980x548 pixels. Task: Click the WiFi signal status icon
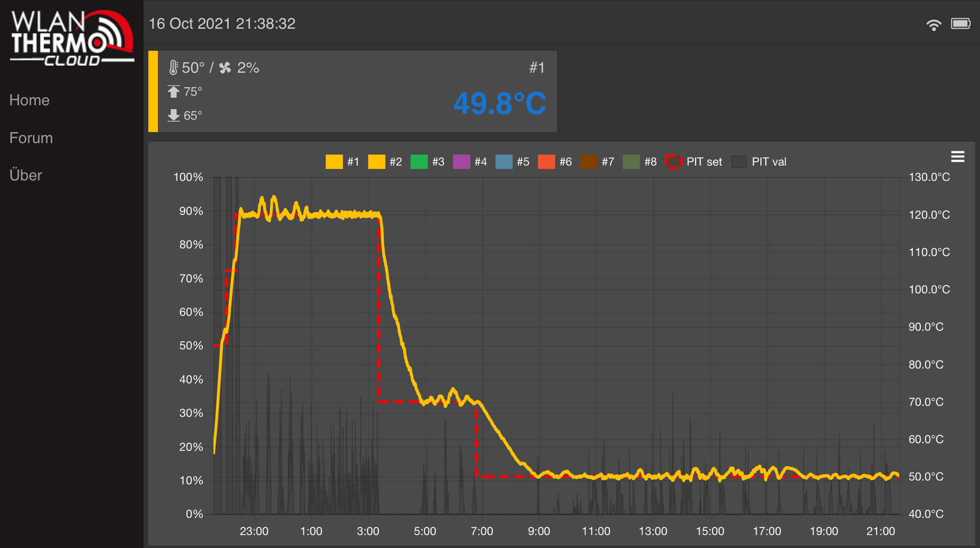(x=934, y=24)
